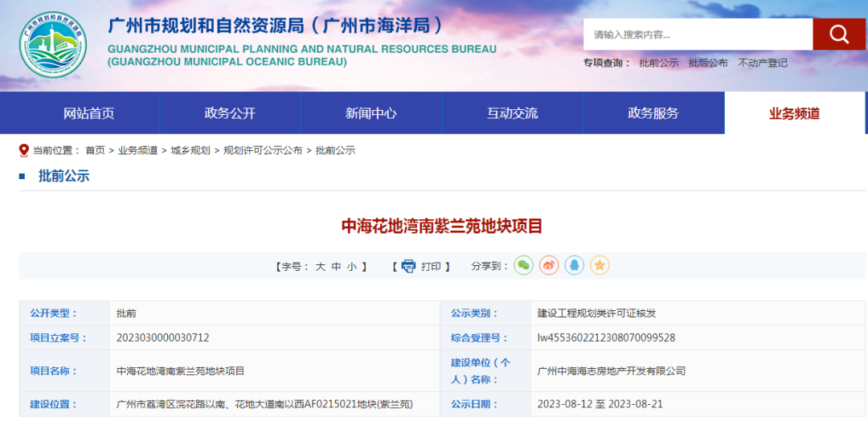
Task: Share via Weibo red icon
Action: pos(549,266)
